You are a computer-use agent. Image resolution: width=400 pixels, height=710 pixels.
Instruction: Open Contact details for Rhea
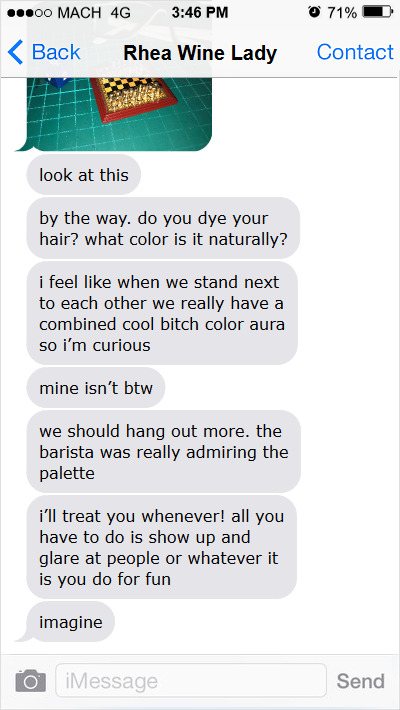tap(355, 52)
